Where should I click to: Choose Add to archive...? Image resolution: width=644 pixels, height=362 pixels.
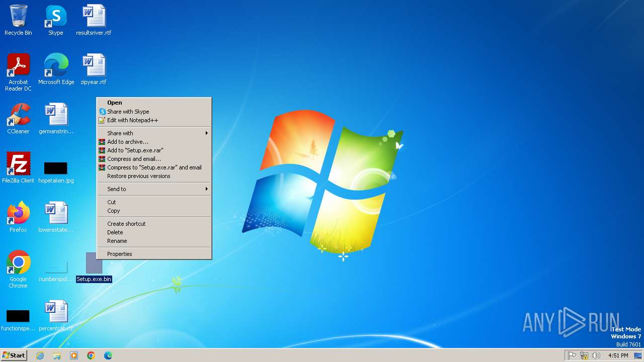tap(154, 142)
